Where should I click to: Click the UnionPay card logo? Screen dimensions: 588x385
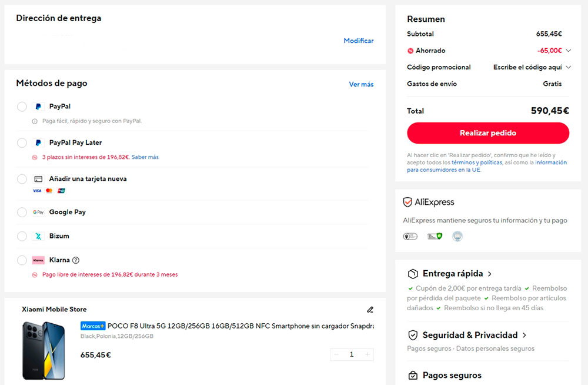[x=61, y=191]
